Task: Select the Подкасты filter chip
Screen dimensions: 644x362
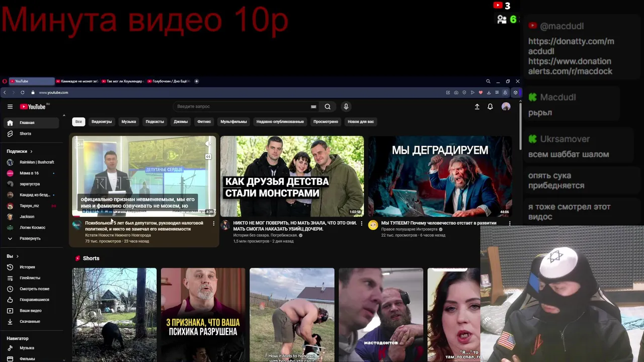Action: [x=155, y=122]
